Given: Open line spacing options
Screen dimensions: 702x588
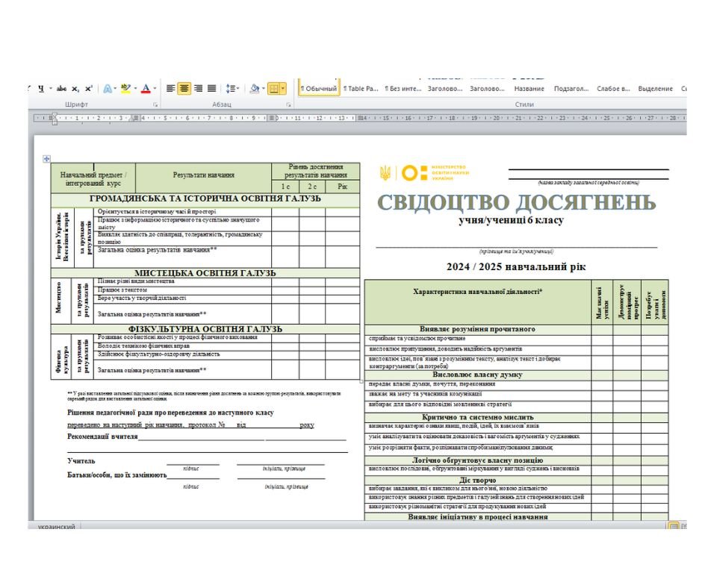Looking at the screenshot, I should pos(231,89).
